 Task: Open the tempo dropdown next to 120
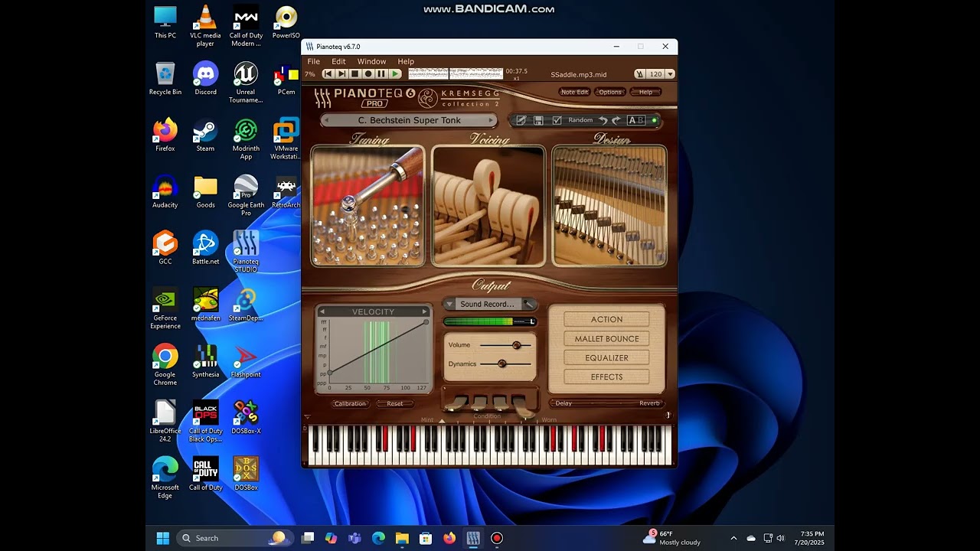tap(670, 74)
